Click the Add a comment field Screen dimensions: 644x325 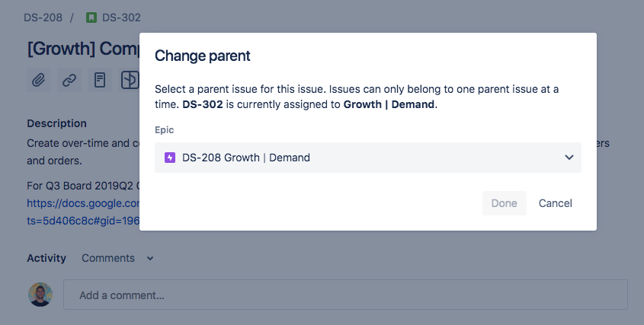[345, 295]
